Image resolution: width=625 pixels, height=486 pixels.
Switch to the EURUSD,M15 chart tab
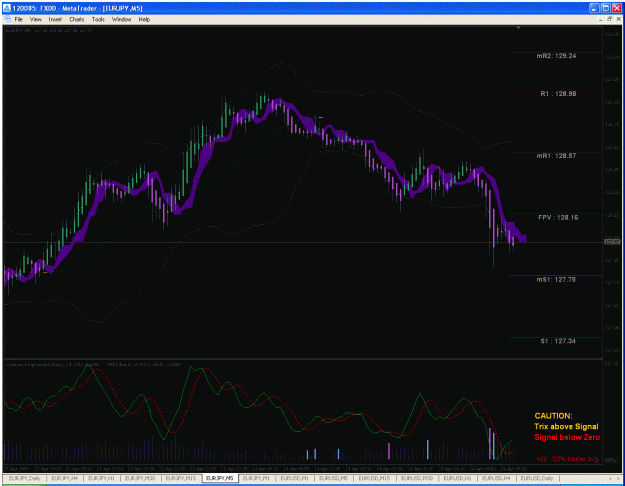pyautogui.click(x=374, y=478)
